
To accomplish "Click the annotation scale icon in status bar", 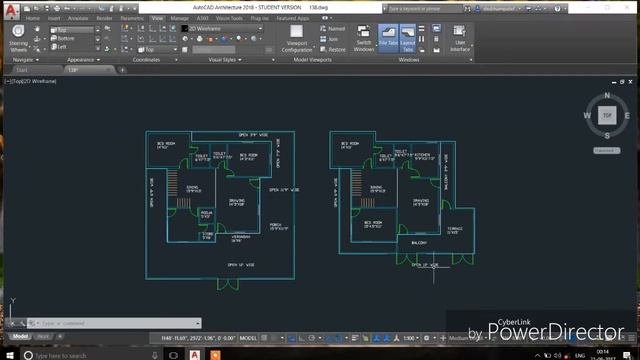I will point(396,338).
